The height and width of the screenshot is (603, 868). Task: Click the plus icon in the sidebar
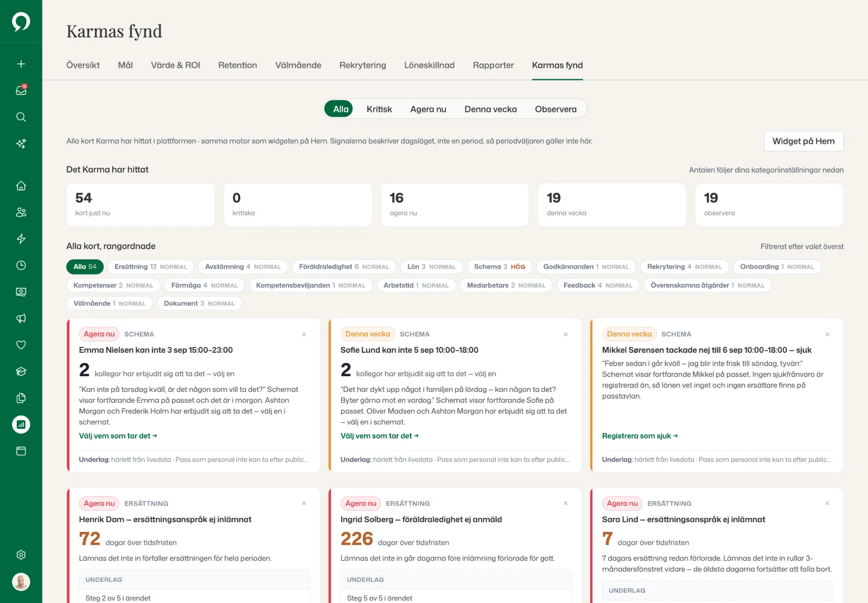(x=21, y=64)
